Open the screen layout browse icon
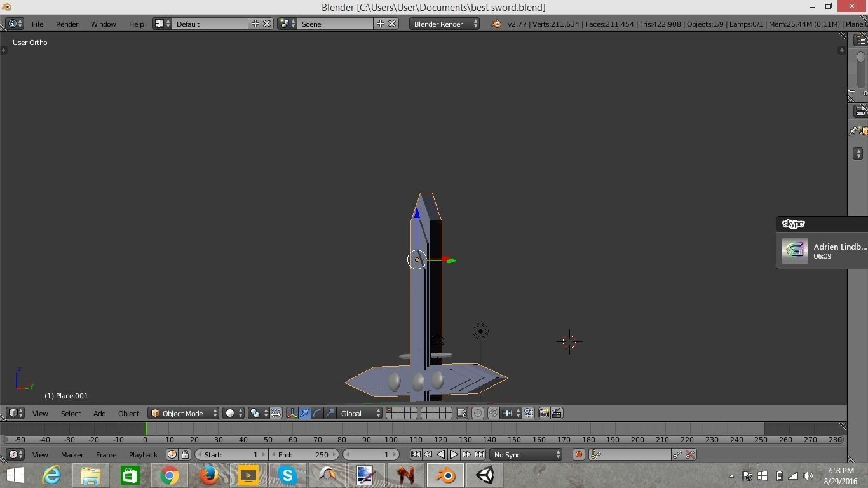The width and height of the screenshot is (868, 488). tap(162, 24)
